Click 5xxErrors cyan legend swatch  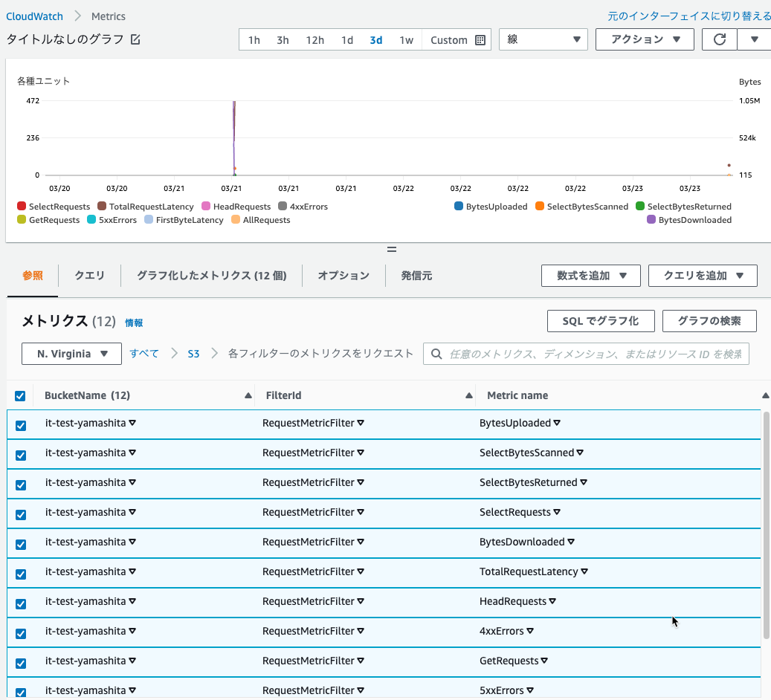coord(91,219)
